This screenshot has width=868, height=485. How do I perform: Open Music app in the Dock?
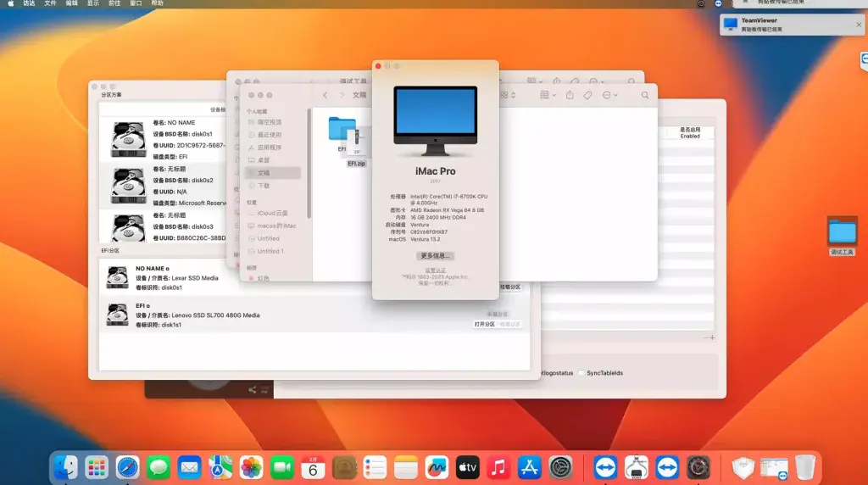click(x=498, y=468)
